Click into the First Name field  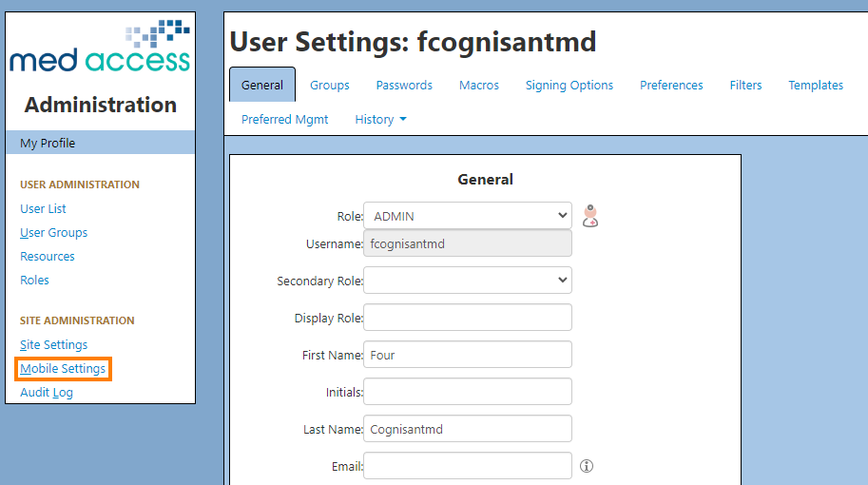pos(468,355)
